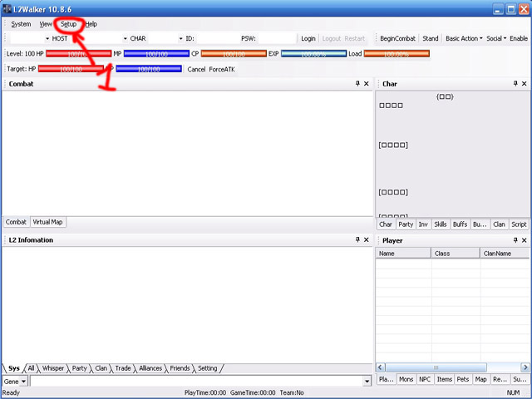Select the Skills tab
The width and height of the screenshot is (532, 399).
[441, 224]
